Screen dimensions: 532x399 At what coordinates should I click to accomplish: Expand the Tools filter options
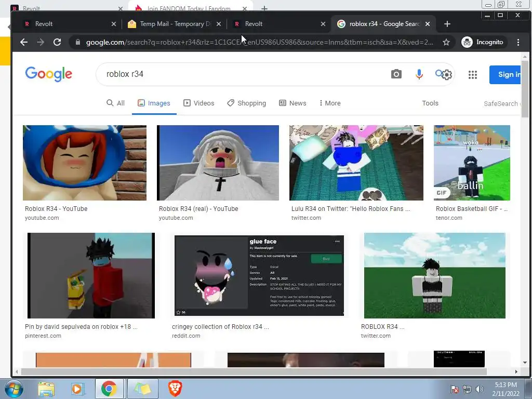click(430, 103)
